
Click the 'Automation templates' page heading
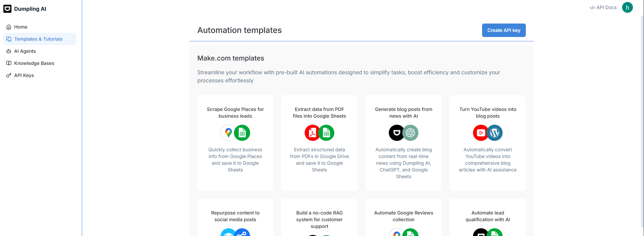click(239, 30)
